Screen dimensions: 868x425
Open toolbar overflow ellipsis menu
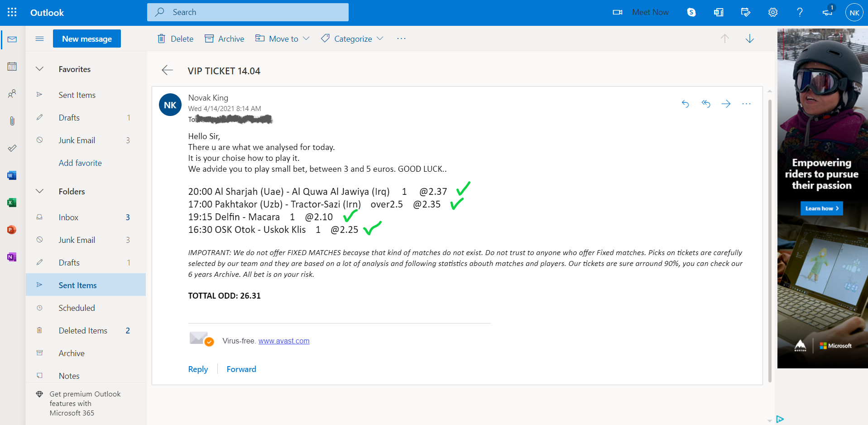[401, 39]
